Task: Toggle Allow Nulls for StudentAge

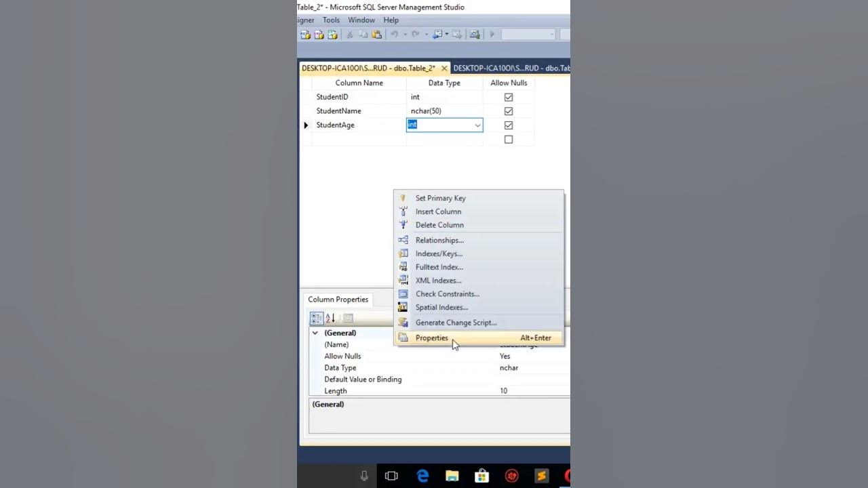Action: pos(509,125)
